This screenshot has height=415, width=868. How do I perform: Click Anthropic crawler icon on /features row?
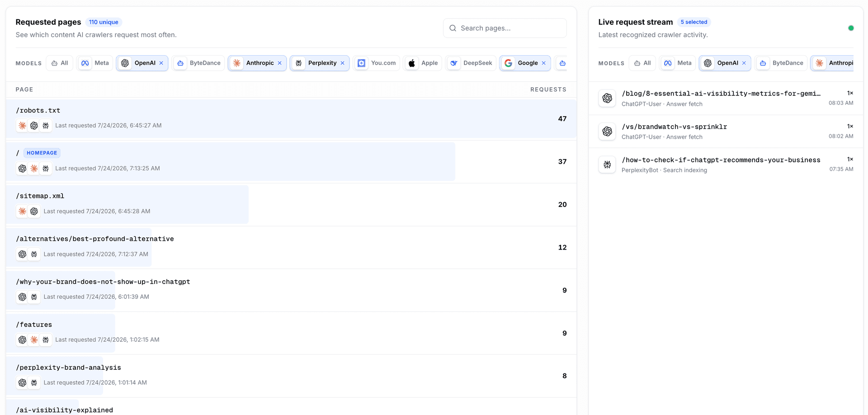(34, 340)
